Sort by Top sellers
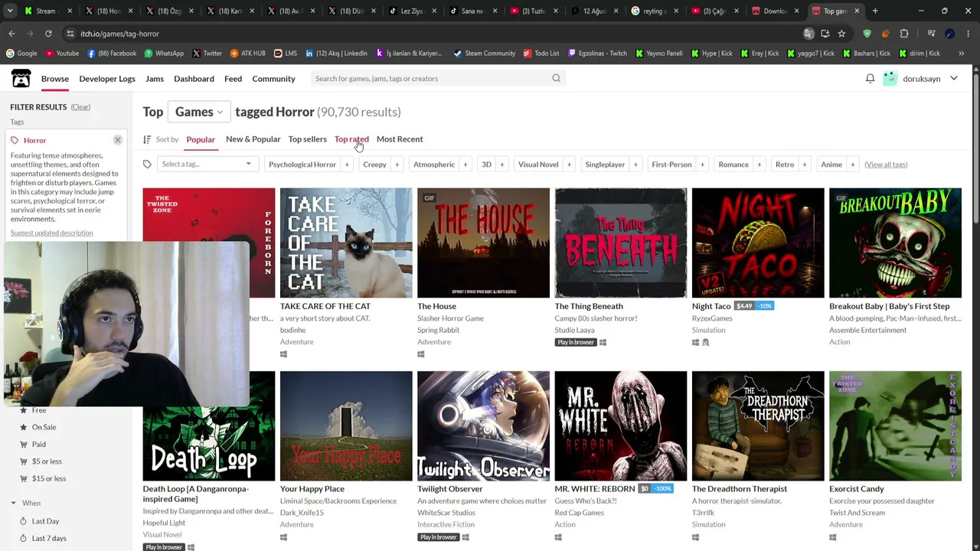Image resolution: width=980 pixels, height=551 pixels. (308, 139)
